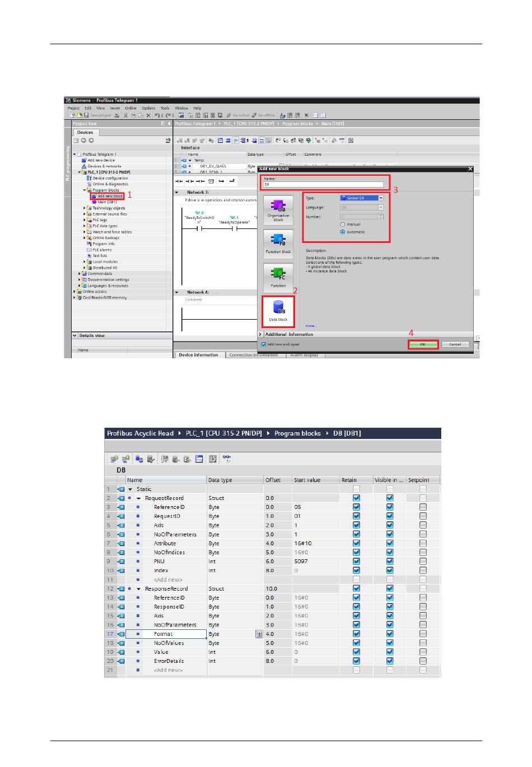Insert row icon in DB editor toolbar
The width and height of the screenshot is (532, 767).
[114, 459]
